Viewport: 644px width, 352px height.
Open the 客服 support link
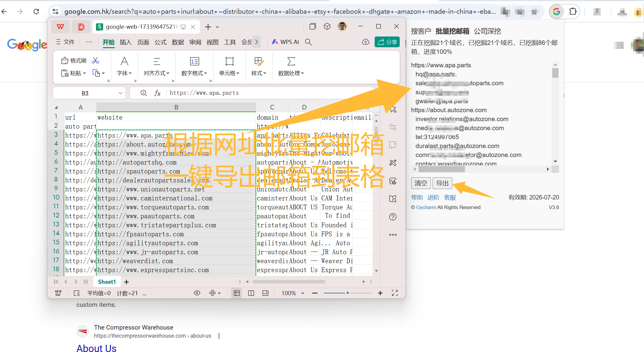pyautogui.click(x=450, y=197)
